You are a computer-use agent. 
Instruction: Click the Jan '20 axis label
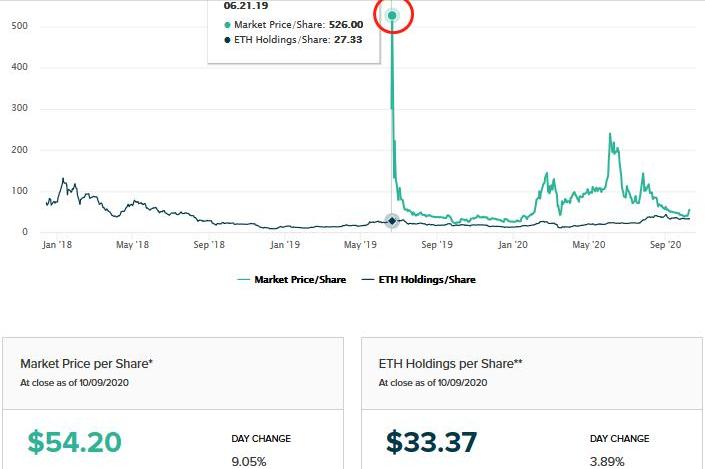(513, 245)
